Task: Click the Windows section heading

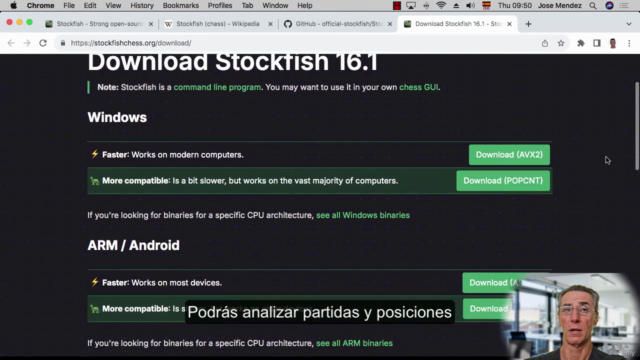Action: (117, 118)
